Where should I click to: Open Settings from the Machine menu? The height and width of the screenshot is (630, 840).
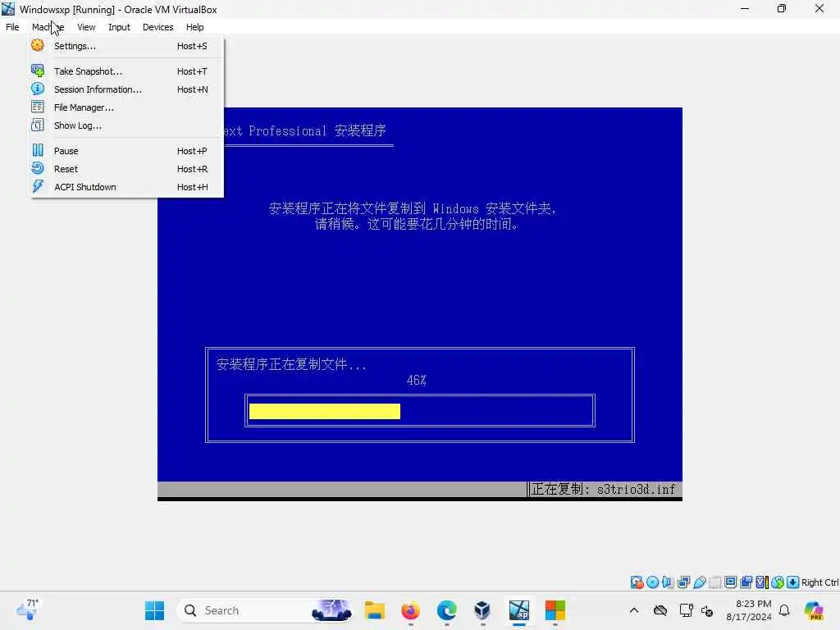click(x=126, y=46)
